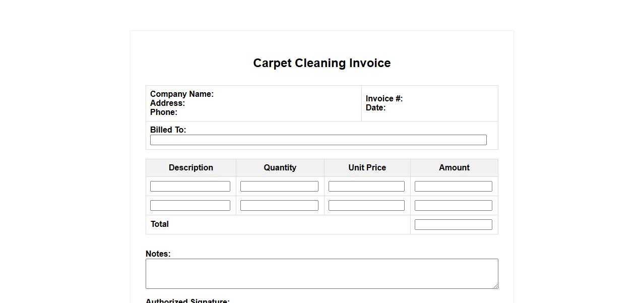
Task: Click the Quantity column header
Action: [280, 167]
